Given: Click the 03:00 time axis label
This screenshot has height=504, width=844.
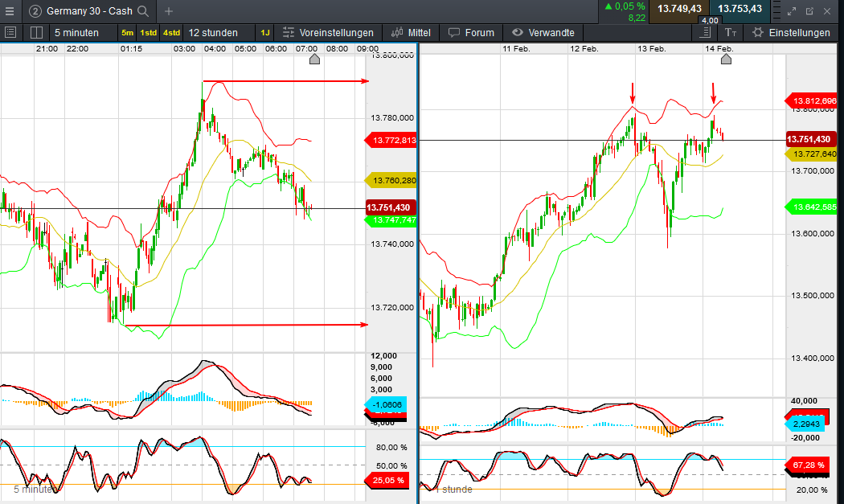Looking at the screenshot, I should (185, 48).
